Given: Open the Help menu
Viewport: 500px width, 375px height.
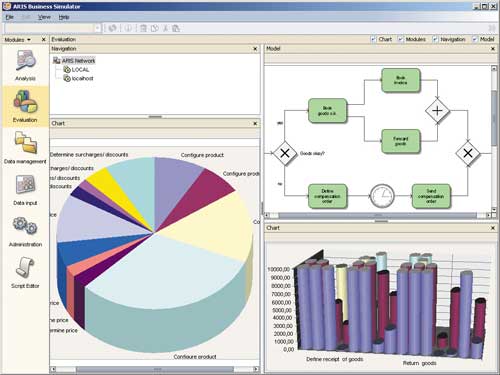Looking at the screenshot, I should click(x=64, y=17).
